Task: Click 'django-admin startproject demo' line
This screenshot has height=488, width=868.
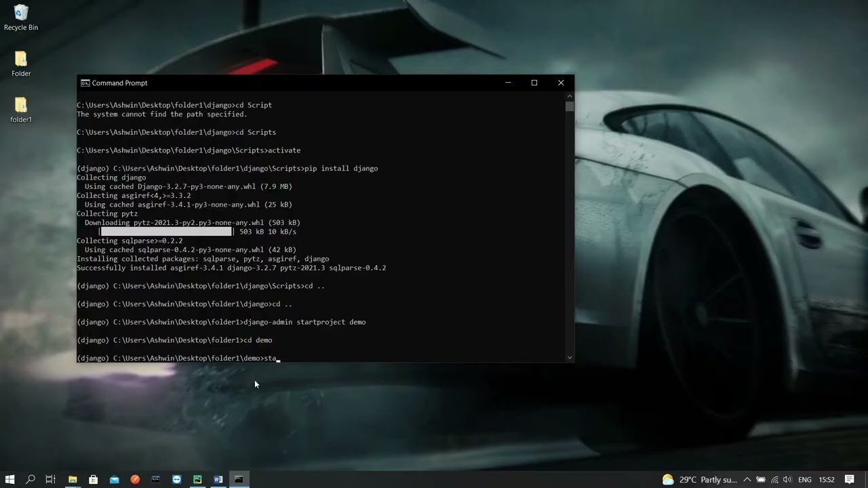Action: pyautogui.click(x=221, y=322)
